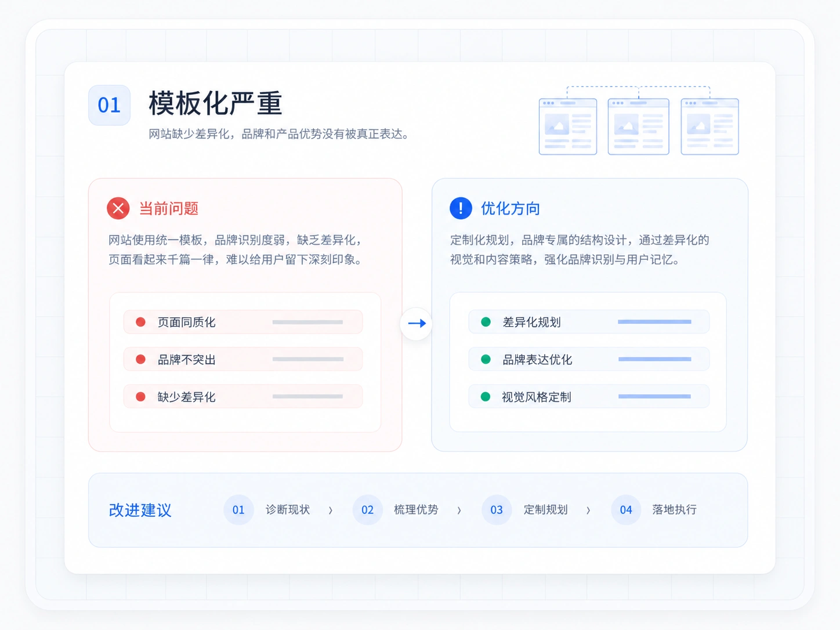Click the blue exclamation icon beside 优化方向
The image size is (840, 630).
coord(461,208)
